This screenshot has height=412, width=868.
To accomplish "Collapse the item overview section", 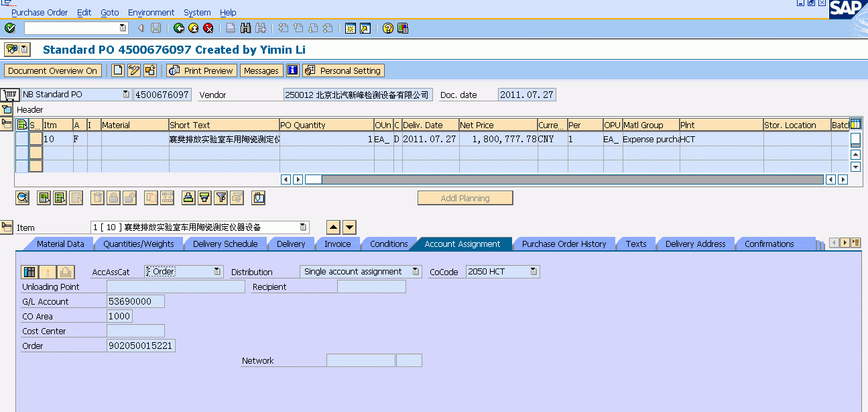I will [7, 123].
